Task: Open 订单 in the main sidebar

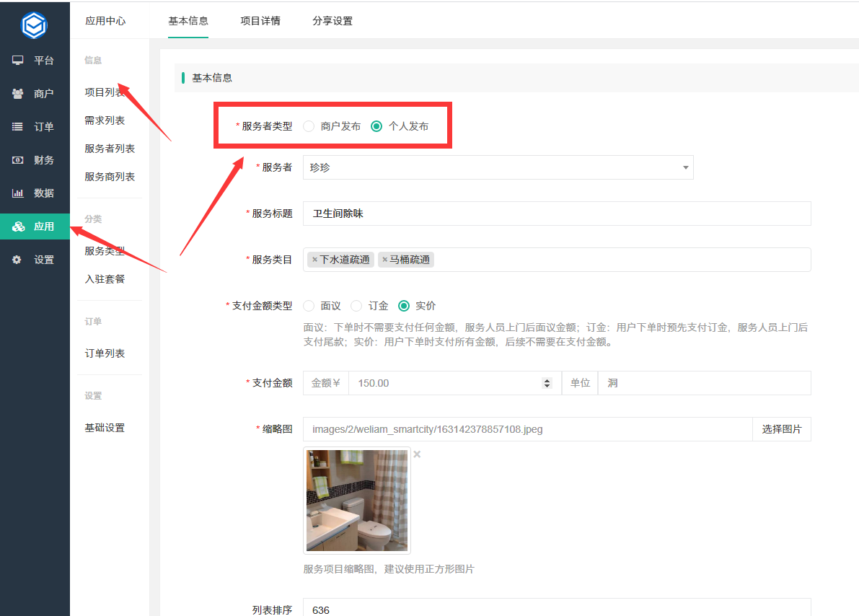Action: point(35,127)
